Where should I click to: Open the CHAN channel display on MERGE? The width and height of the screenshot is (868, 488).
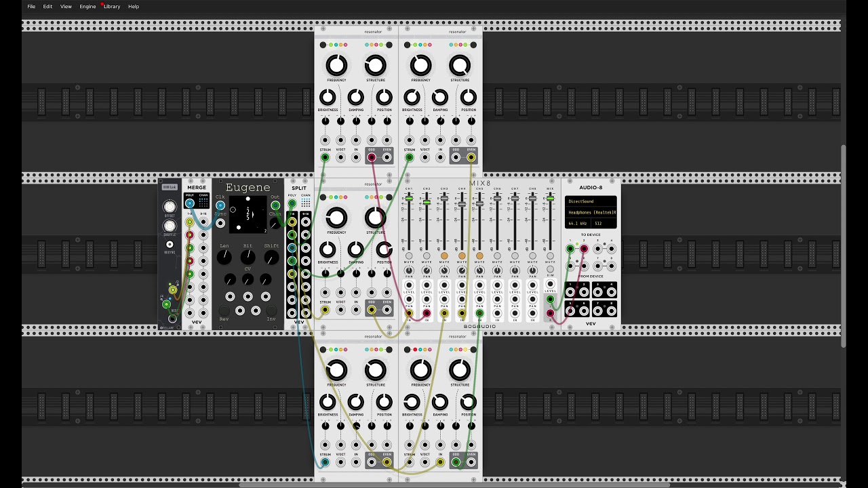(x=203, y=203)
